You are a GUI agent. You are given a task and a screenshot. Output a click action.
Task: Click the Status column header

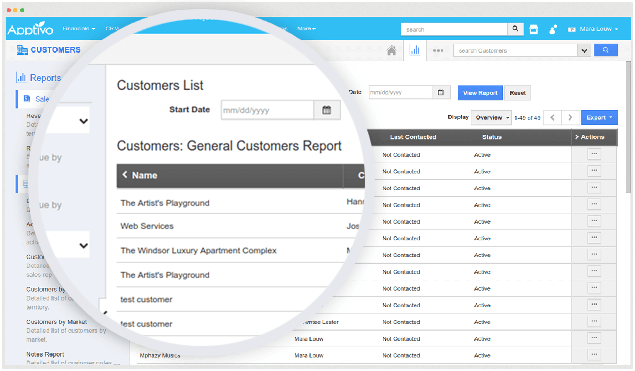(x=492, y=137)
